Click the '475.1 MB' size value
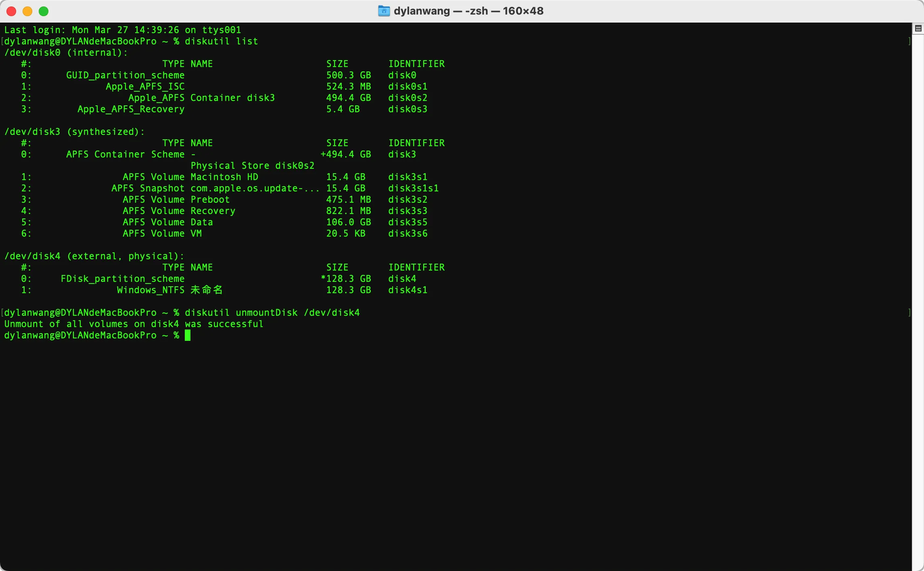 (x=348, y=199)
